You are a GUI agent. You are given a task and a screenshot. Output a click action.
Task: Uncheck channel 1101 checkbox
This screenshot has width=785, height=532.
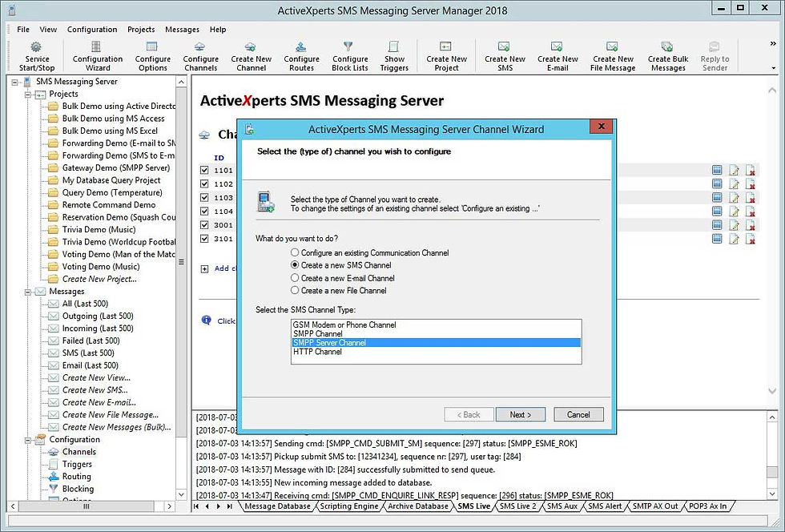204,170
